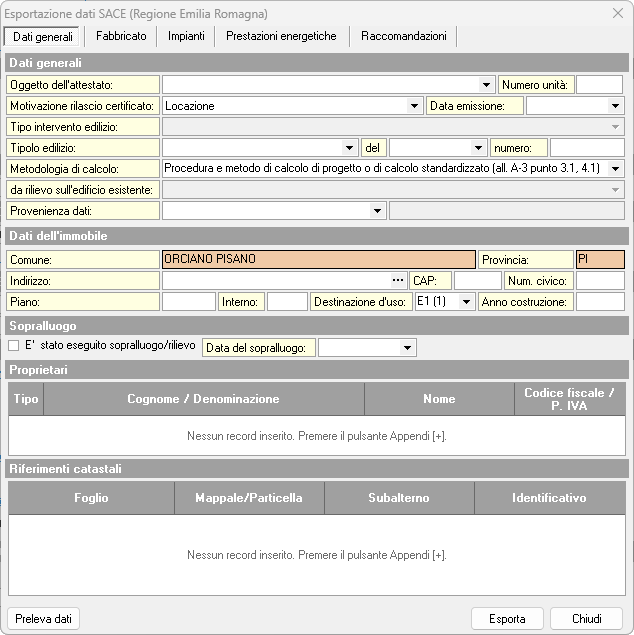Viewport: 634px width, 635px height.
Task: Expand the Provenienza dati combo box
Action: point(377,211)
